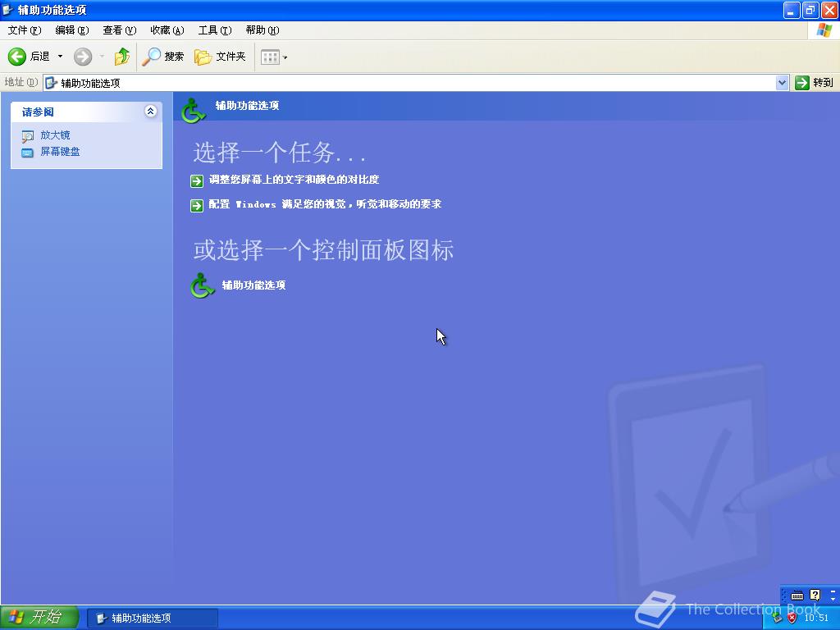This screenshot has height=630, width=840.
Task: Open the 帮助(H) menu
Action: (262, 30)
